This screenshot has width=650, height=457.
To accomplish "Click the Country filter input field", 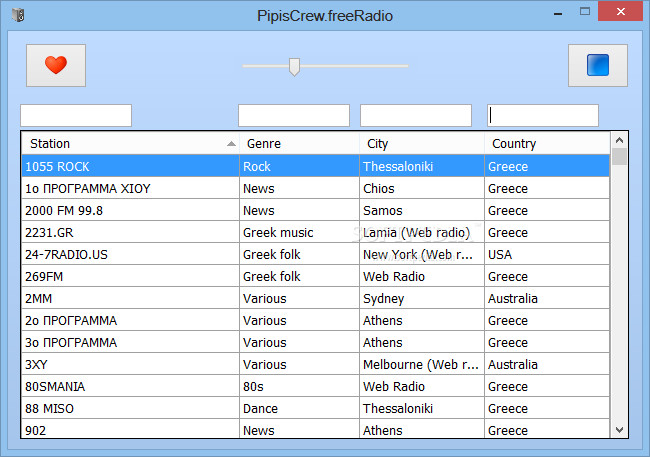I will click(543, 115).
